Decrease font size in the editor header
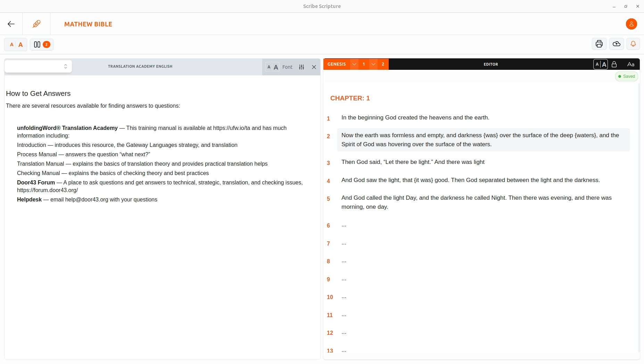The height and width of the screenshot is (364, 644). click(597, 64)
